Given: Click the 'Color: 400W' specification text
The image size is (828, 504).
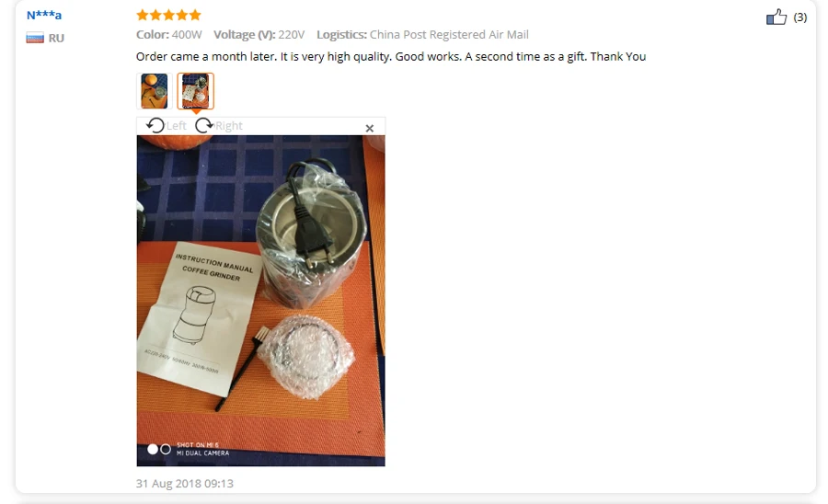Looking at the screenshot, I should click(169, 35).
